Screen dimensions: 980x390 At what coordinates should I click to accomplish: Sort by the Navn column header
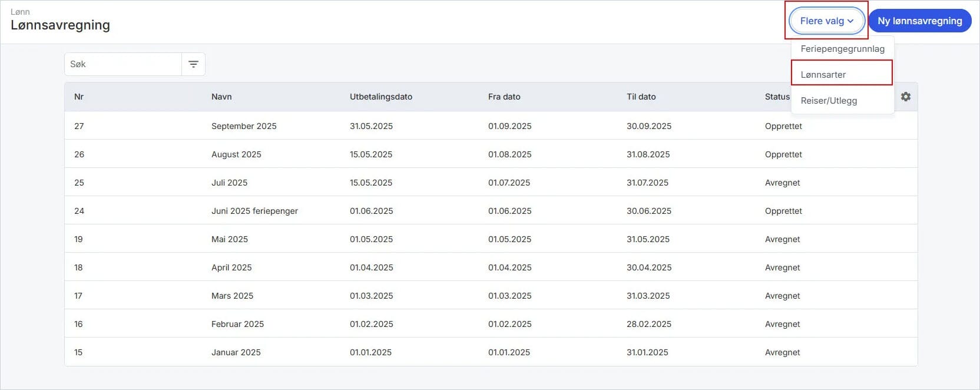point(221,97)
